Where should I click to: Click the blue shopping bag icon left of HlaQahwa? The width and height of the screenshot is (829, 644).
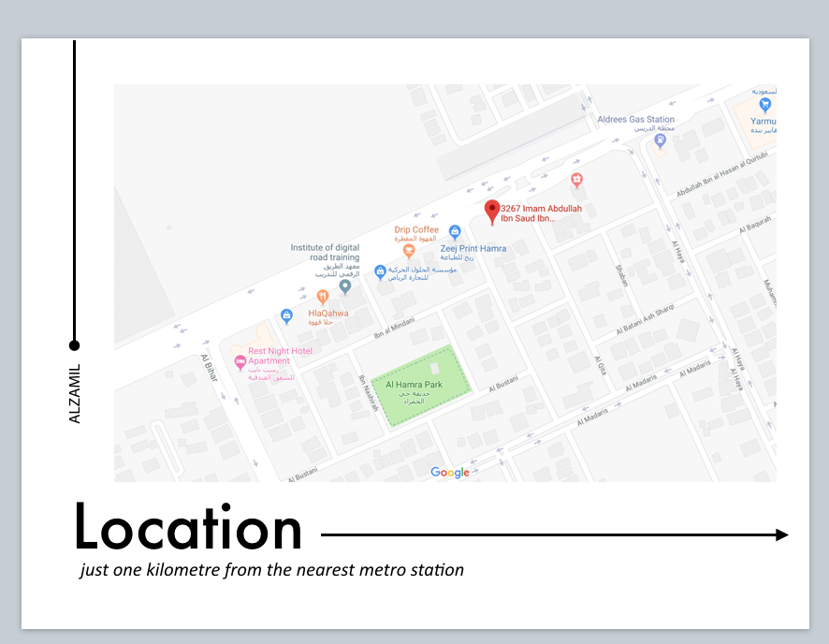click(x=286, y=316)
